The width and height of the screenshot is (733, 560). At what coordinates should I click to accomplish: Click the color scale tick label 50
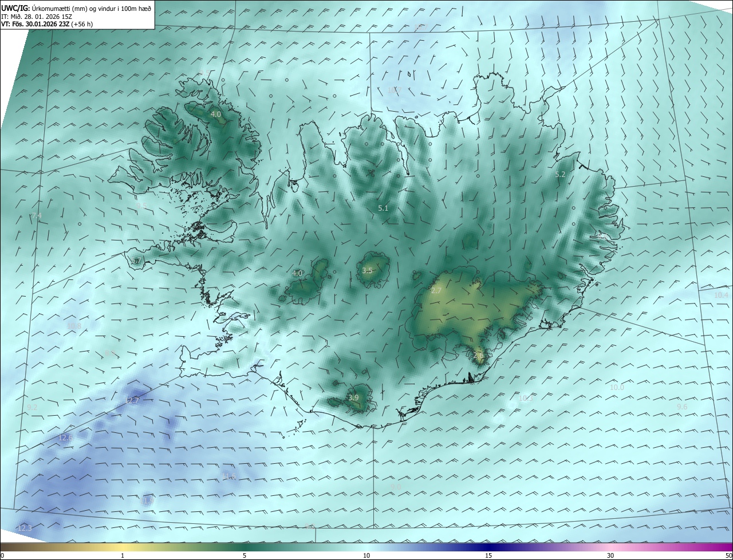tap(728, 555)
